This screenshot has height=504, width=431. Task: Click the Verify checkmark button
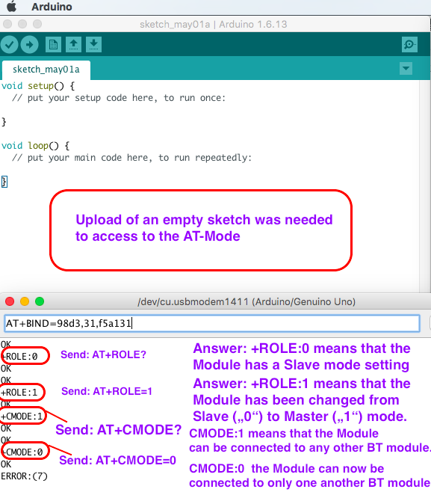[9, 44]
